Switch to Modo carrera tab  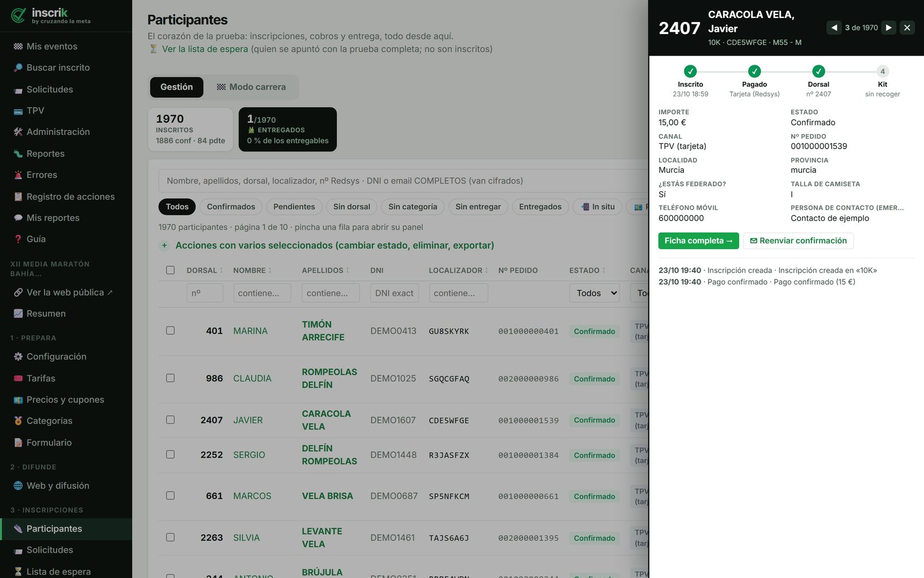(x=251, y=87)
